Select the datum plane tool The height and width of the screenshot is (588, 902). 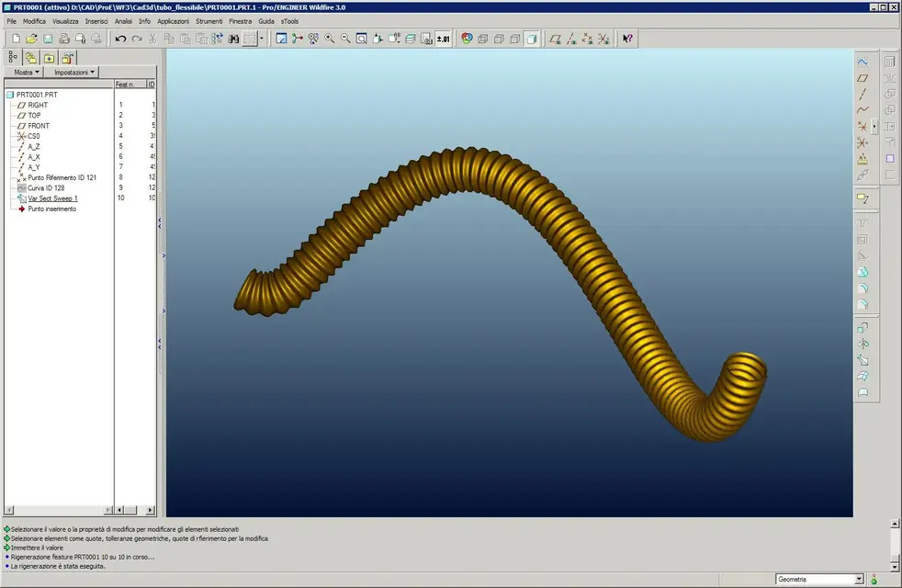863,78
